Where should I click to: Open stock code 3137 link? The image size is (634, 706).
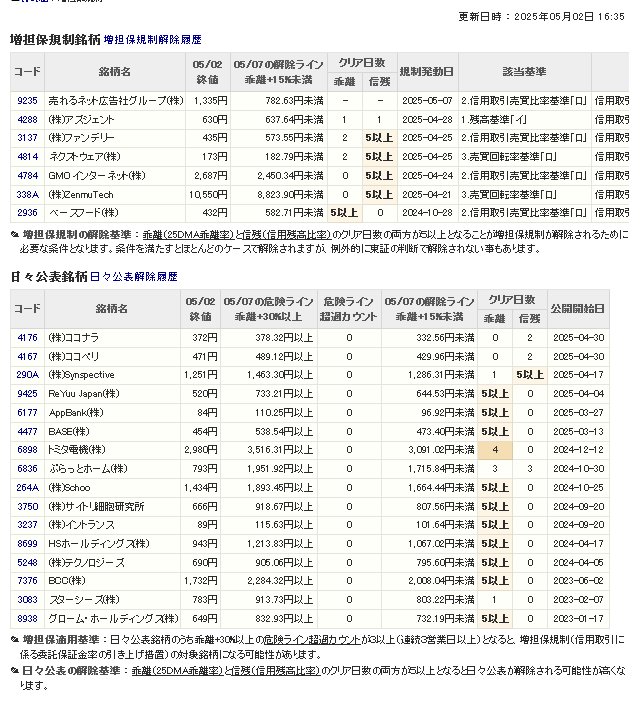pyautogui.click(x=27, y=138)
